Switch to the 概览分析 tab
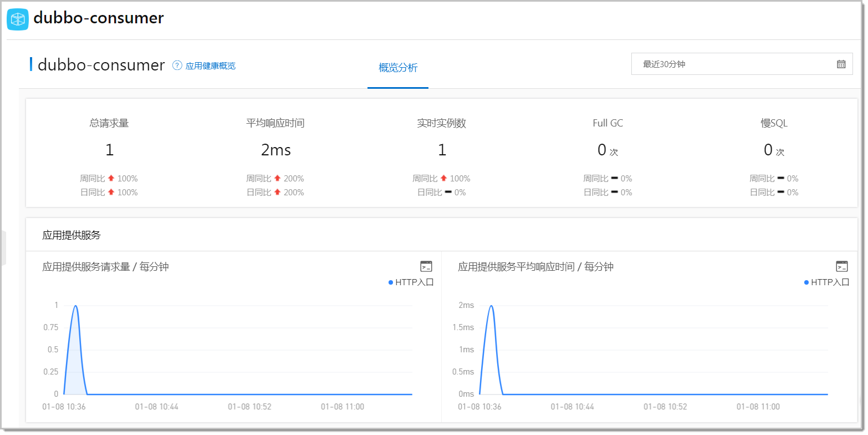 coord(398,68)
